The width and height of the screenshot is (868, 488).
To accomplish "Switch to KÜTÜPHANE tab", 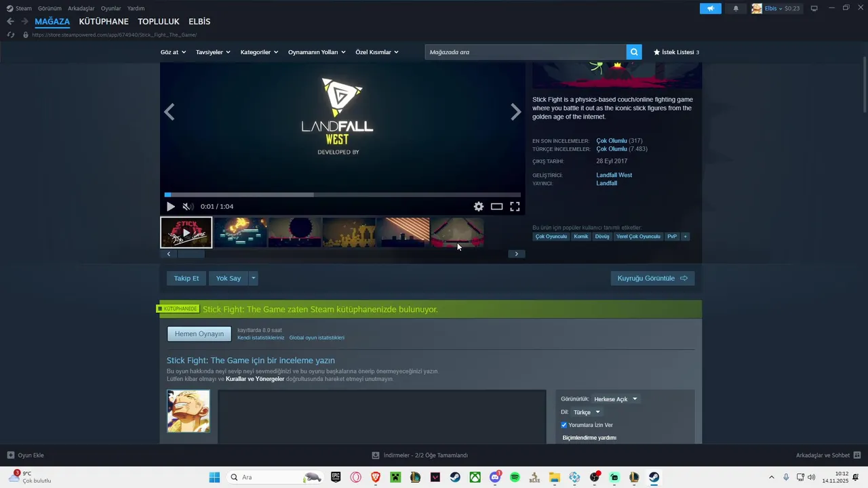I will (104, 22).
